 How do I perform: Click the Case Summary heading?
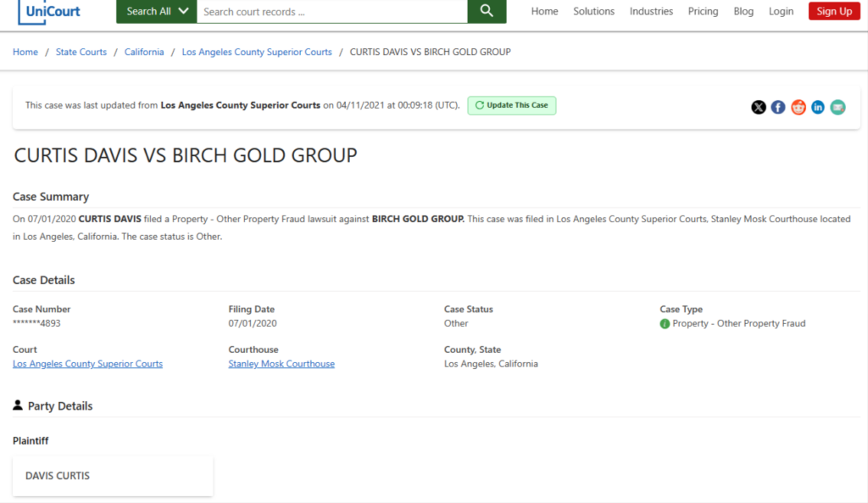tap(51, 197)
